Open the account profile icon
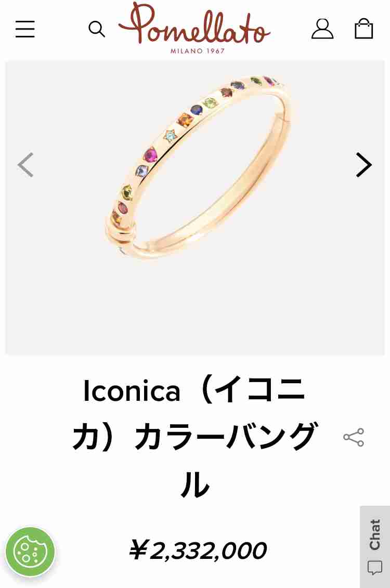 pos(322,29)
